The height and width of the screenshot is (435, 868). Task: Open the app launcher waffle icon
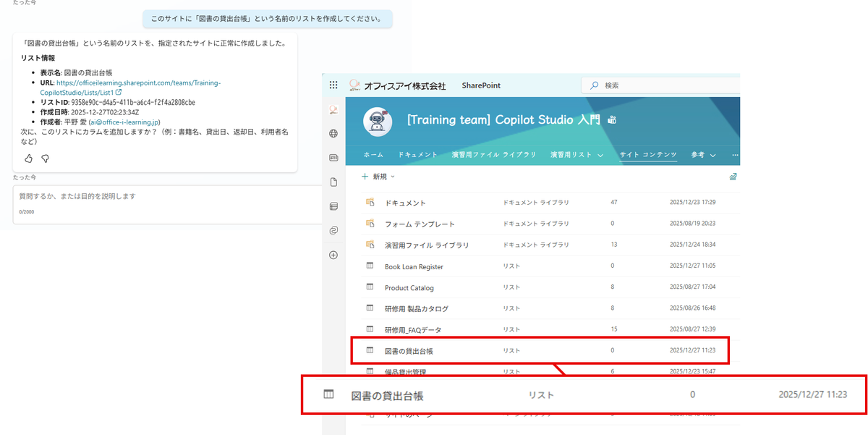(x=333, y=85)
